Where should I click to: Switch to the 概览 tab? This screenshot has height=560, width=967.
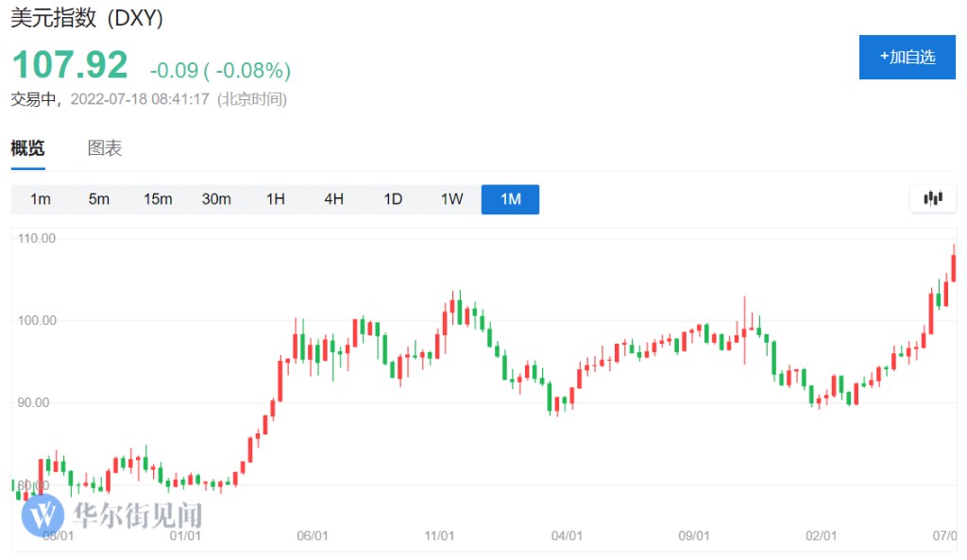coord(27,148)
